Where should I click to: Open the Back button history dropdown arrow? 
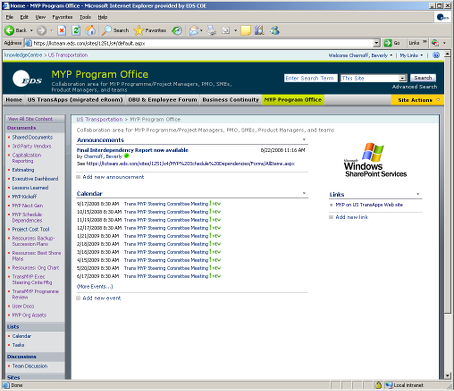(31, 31)
